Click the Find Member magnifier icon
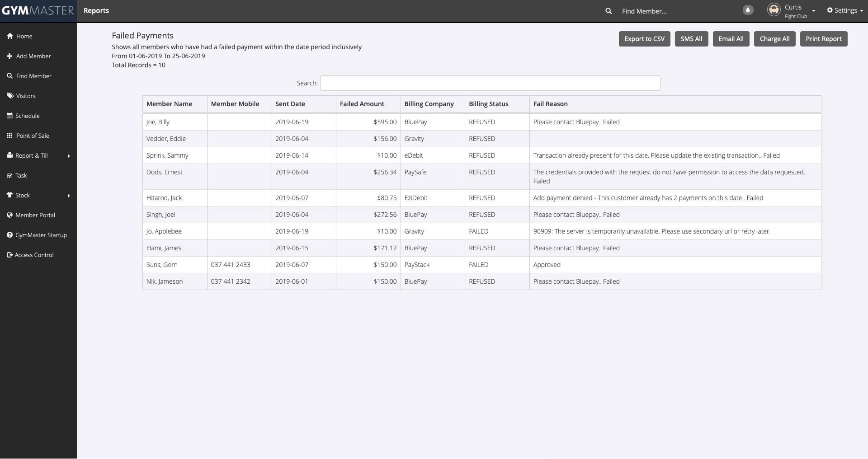This screenshot has width=868, height=459. (x=9, y=76)
